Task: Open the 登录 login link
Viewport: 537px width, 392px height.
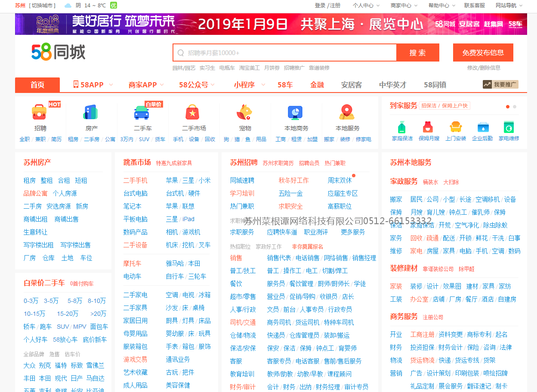Action: click(320, 6)
